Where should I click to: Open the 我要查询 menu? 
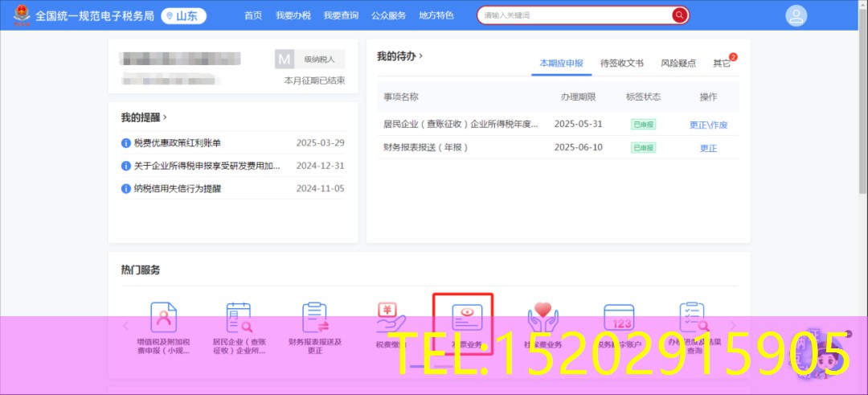[341, 15]
